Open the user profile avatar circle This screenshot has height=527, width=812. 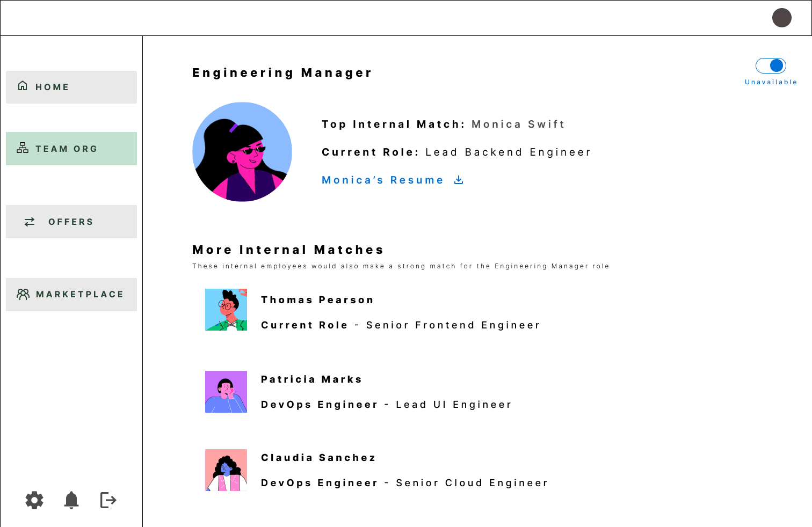[782, 18]
